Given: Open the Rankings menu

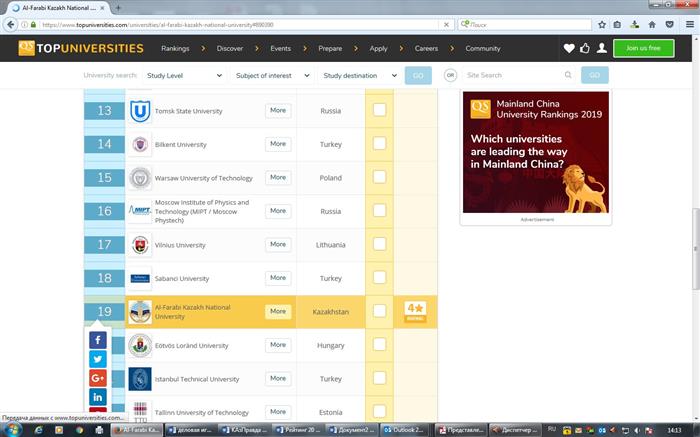Looking at the screenshot, I should (x=175, y=48).
